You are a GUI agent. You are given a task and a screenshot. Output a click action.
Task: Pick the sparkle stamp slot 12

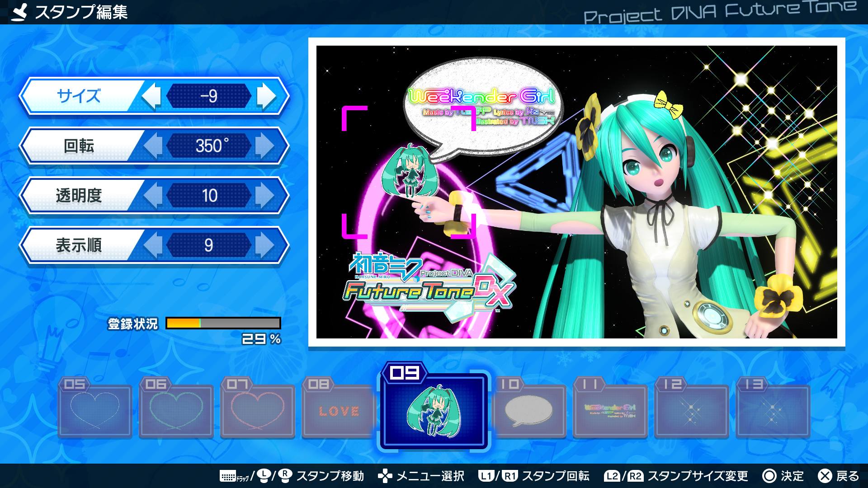(x=692, y=411)
